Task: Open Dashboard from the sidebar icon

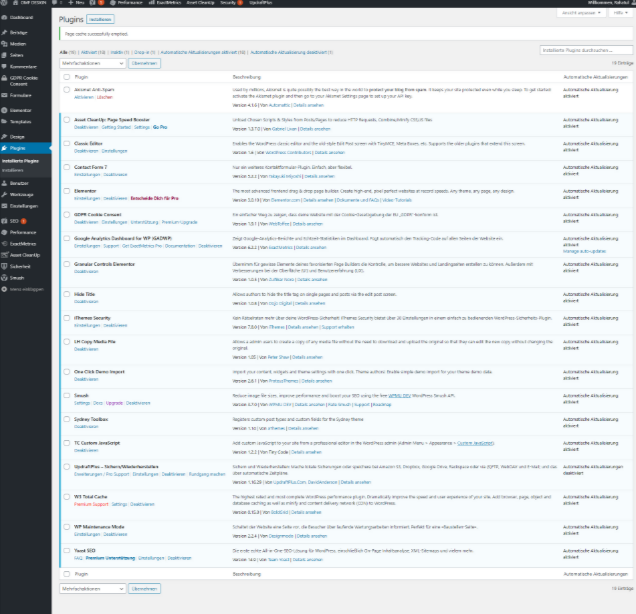Action: (x=4, y=17)
